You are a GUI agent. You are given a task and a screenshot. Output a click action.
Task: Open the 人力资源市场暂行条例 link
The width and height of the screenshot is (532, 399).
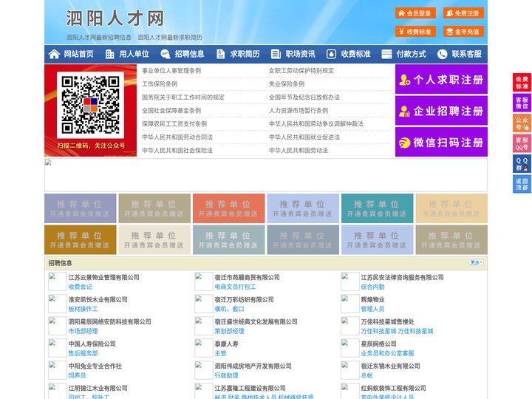pyautogui.click(x=299, y=111)
